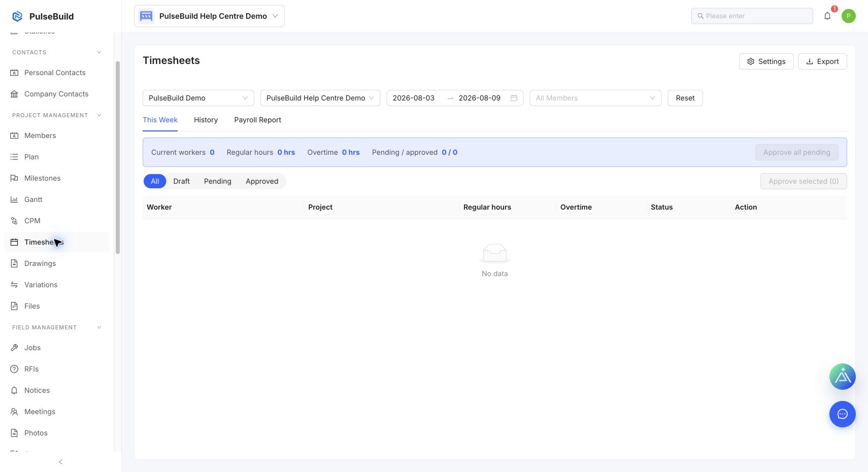The width and height of the screenshot is (868, 472).
Task: Click the RFIs question icon
Action: [14, 369]
